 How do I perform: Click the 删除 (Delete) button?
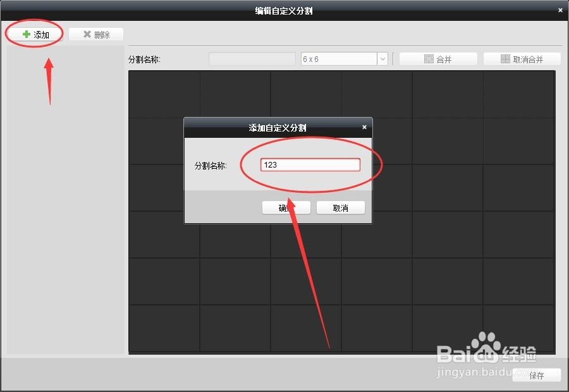click(96, 35)
